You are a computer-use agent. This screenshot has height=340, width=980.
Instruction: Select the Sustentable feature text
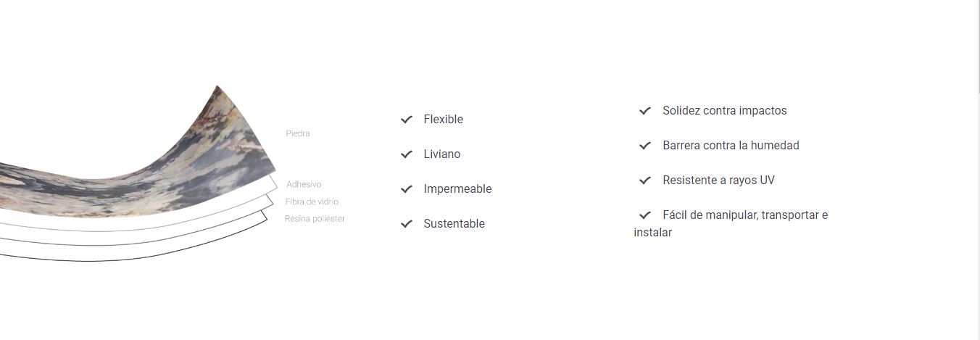pos(454,223)
